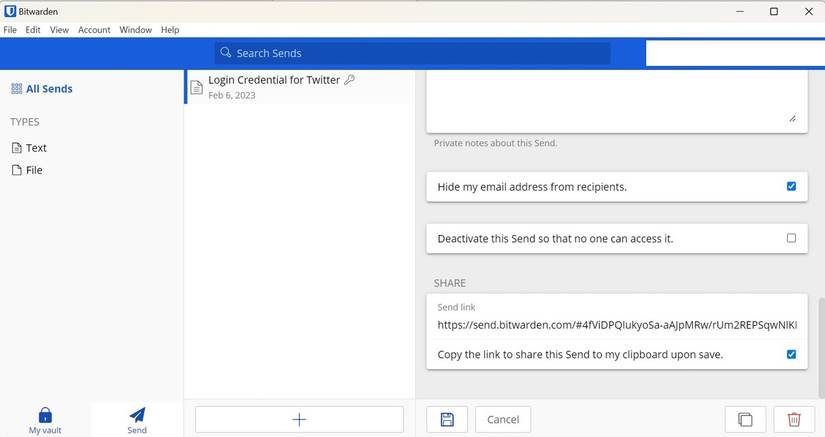Select All Sends filter
Viewport: 825px width, 437px height.
point(49,89)
